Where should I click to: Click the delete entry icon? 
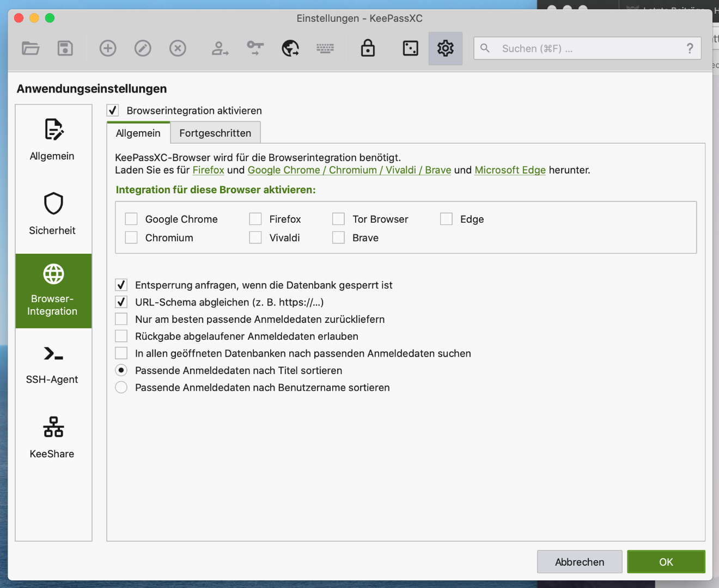(178, 48)
